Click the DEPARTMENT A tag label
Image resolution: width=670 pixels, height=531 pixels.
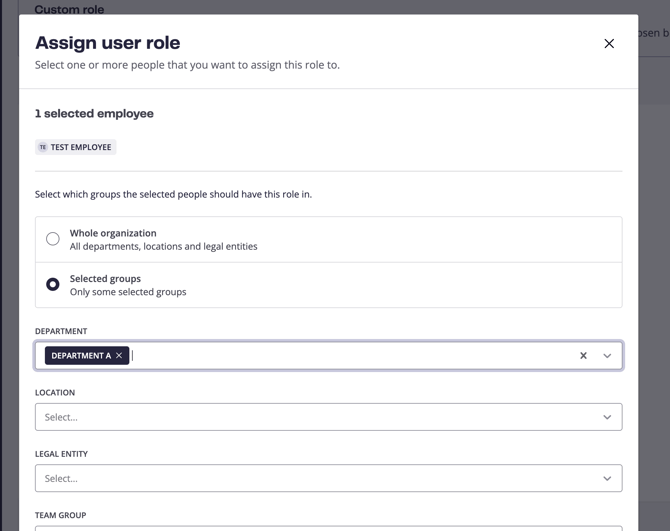point(80,356)
